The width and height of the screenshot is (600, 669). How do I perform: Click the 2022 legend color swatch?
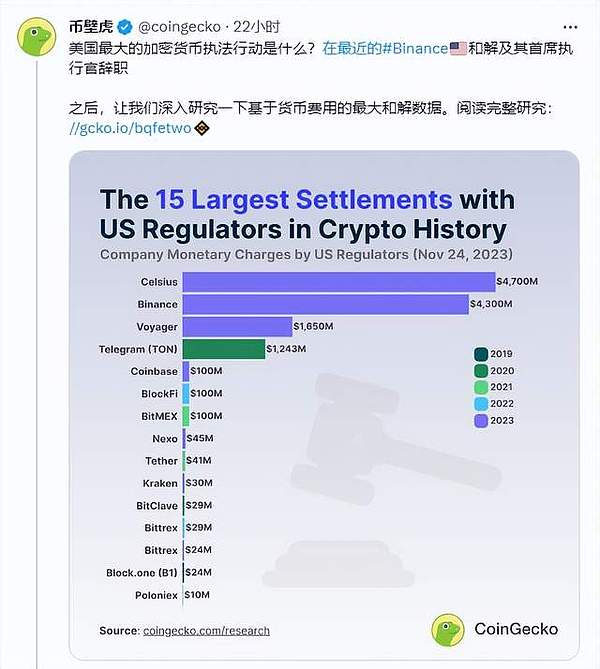point(480,404)
